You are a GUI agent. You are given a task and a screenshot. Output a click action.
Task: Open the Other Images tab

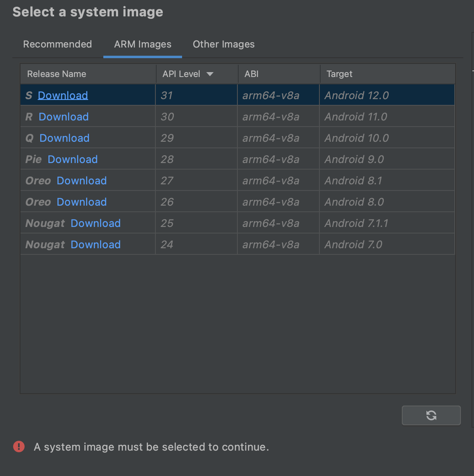click(223, 44)
